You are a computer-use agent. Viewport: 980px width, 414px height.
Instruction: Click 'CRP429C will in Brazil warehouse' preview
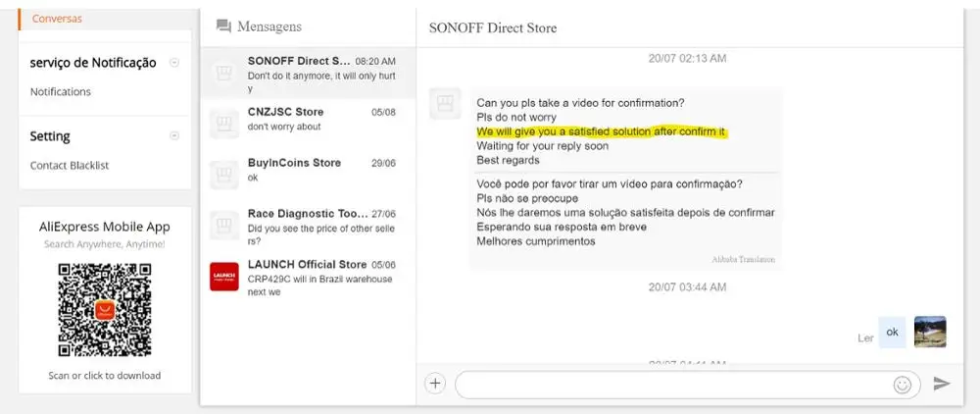click(320, 285)
